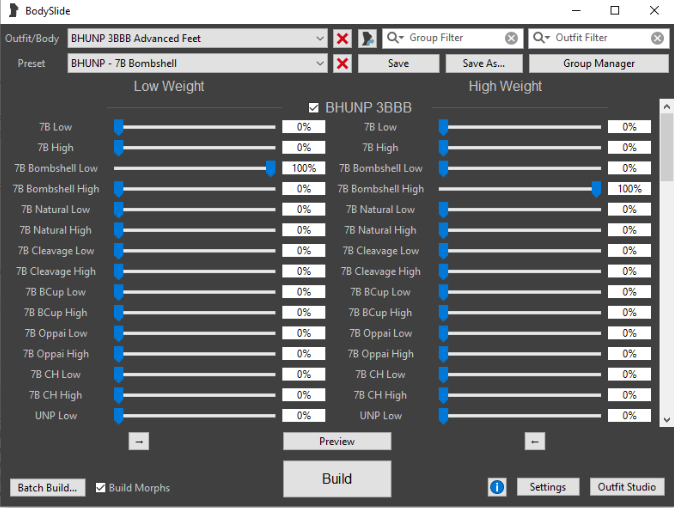Image resolution: width=674 pixels, height=508 pixels.
Task: Click the low weight 7B BCup High slider
Action: tap(195, 313)
